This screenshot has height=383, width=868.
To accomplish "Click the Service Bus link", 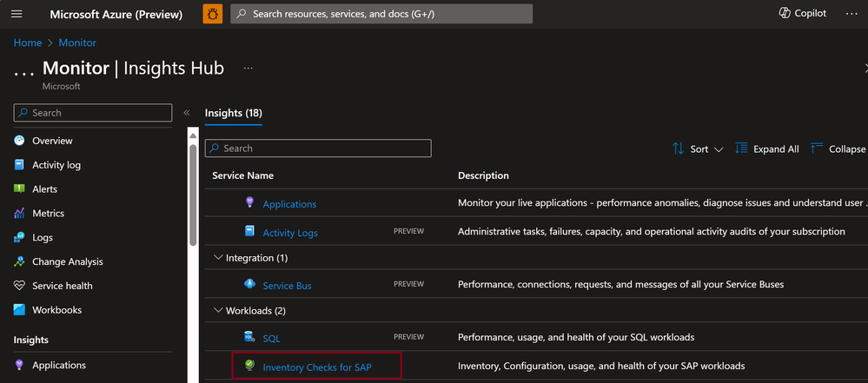I will point(287,286).
